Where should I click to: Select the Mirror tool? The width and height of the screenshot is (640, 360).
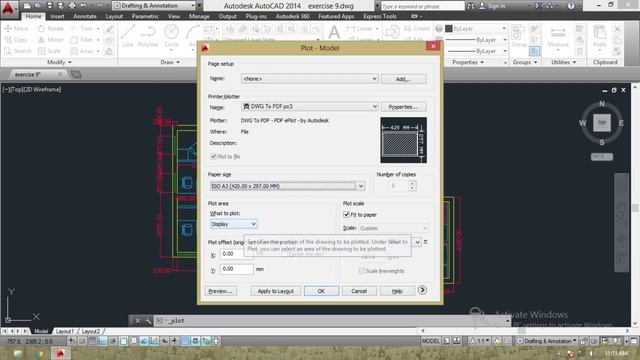51,40
